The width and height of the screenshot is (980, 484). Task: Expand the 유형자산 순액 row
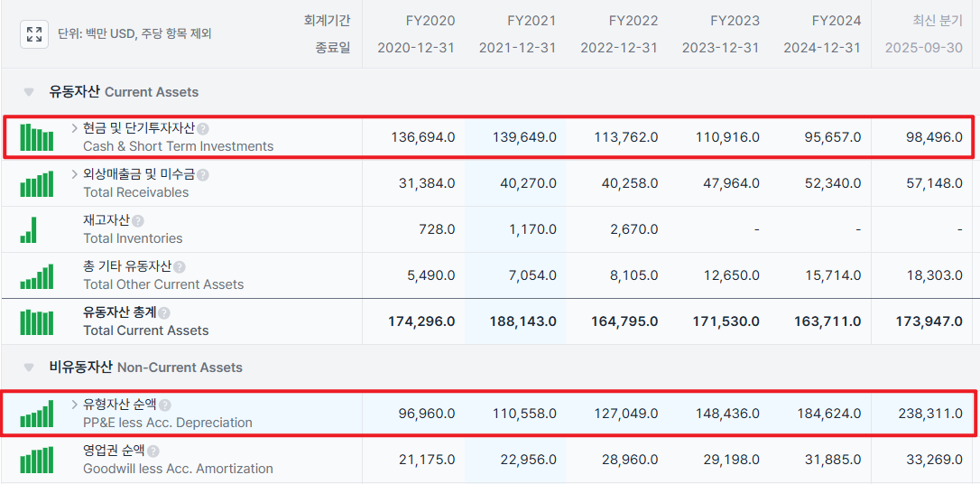(75, 405)
